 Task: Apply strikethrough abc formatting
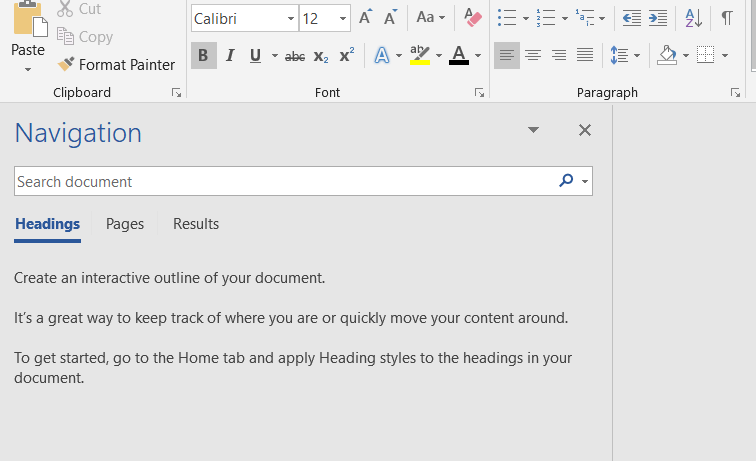(295, 56)
